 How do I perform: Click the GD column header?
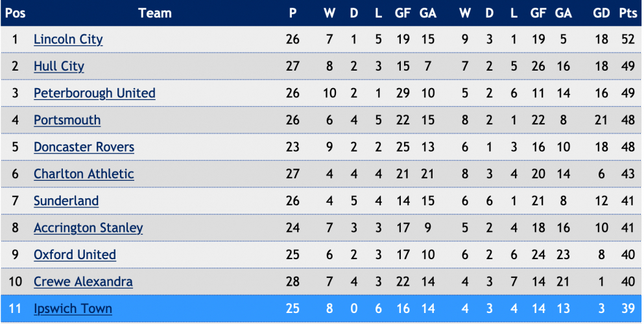click(x=601, y=13)
